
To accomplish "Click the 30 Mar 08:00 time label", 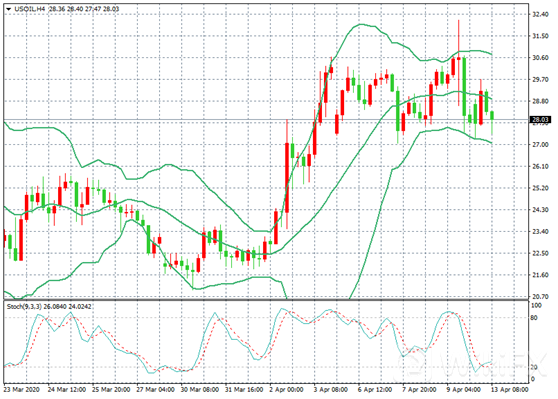I will click(200, 390).
